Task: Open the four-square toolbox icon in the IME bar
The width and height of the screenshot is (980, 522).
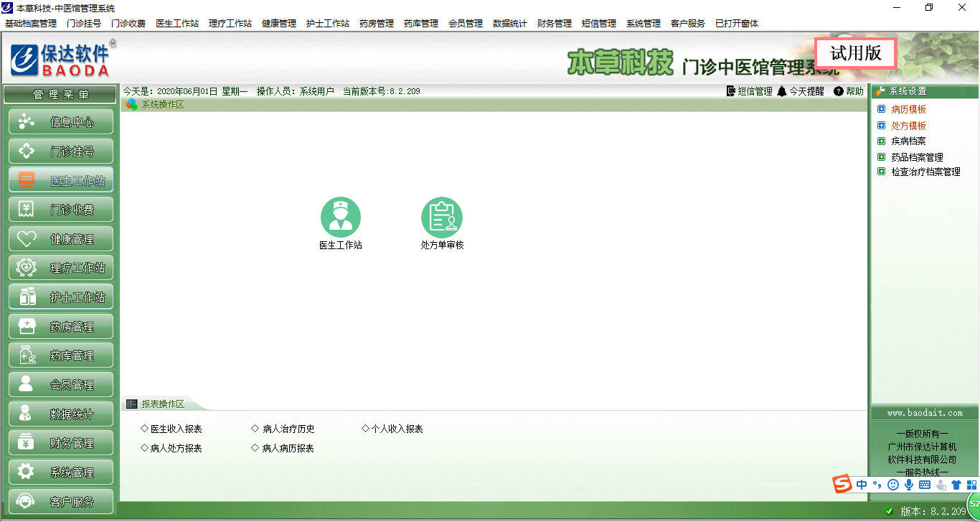Action: [971, 485]
